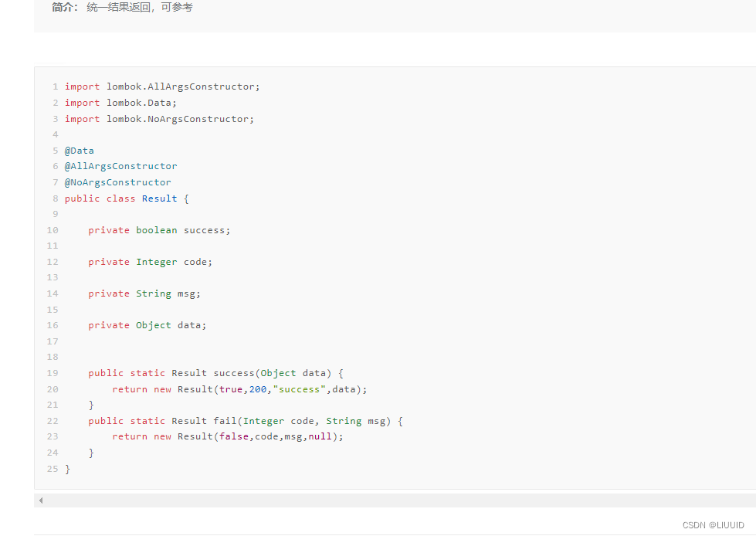Click the scrollbar left arrow below the code
This screenshot has width=756, height=536.
[x=40, y=500]
